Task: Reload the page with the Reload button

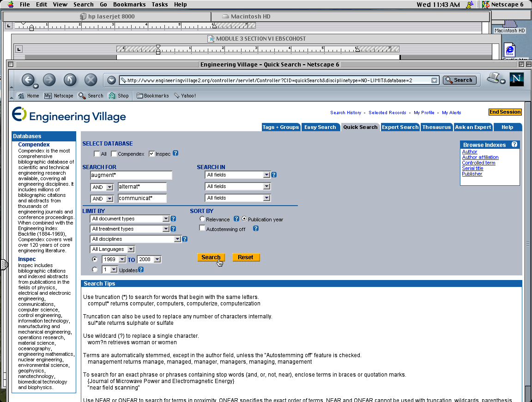Action: [70, 80]
